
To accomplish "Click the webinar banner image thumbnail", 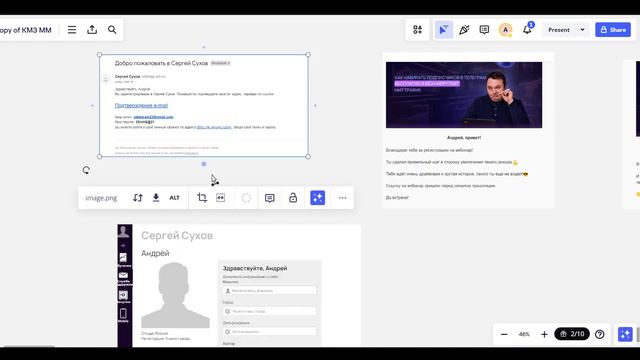I will (x=464, y=95).
